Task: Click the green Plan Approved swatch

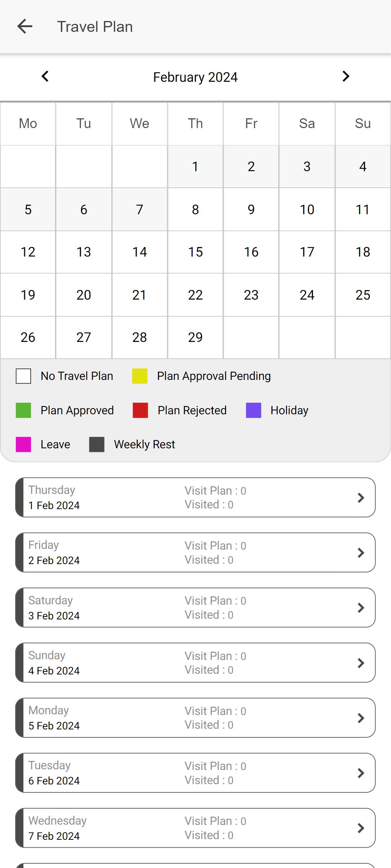Action: pos(23,410)
